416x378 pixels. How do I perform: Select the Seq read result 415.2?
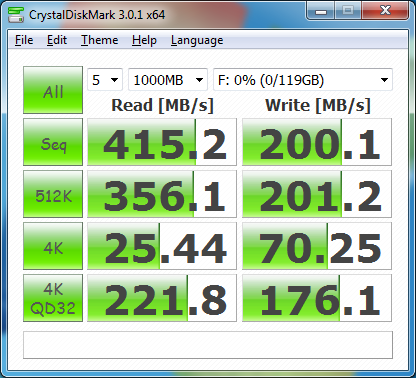pyautogui.click(x=162, y=142)
